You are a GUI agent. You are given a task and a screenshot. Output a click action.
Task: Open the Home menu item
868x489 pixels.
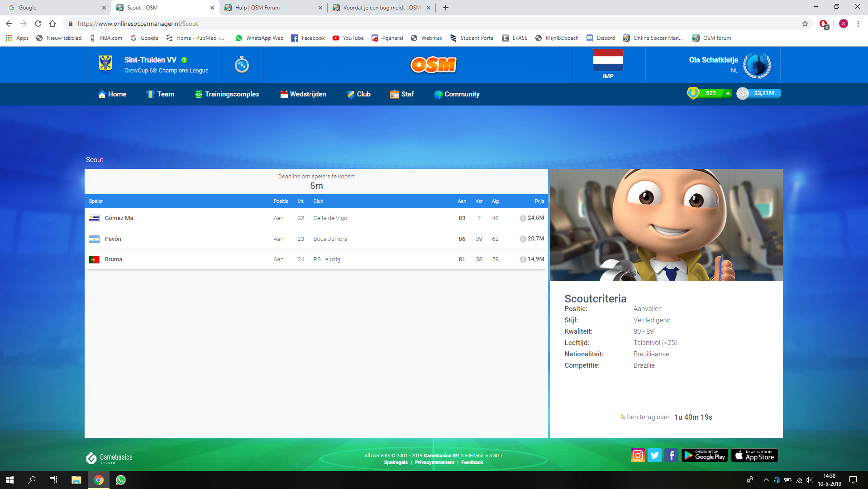click(112, 94)
